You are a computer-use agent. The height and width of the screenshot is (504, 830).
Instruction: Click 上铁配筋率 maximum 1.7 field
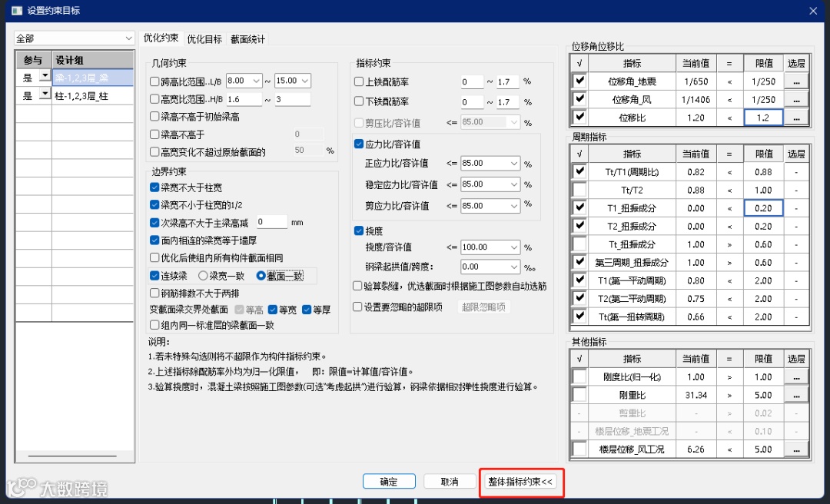pyautogui.click(x=508, y=82)
